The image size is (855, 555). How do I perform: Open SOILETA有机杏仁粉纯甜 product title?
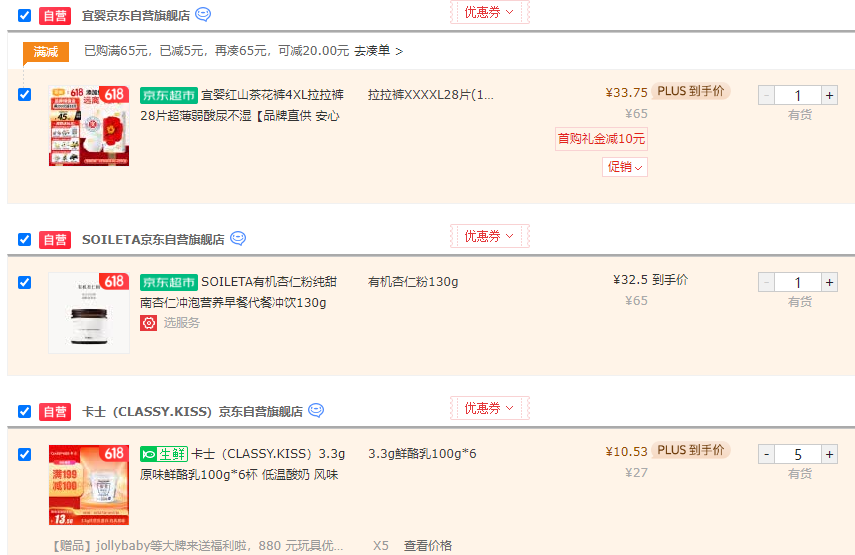tap(239, 292)
